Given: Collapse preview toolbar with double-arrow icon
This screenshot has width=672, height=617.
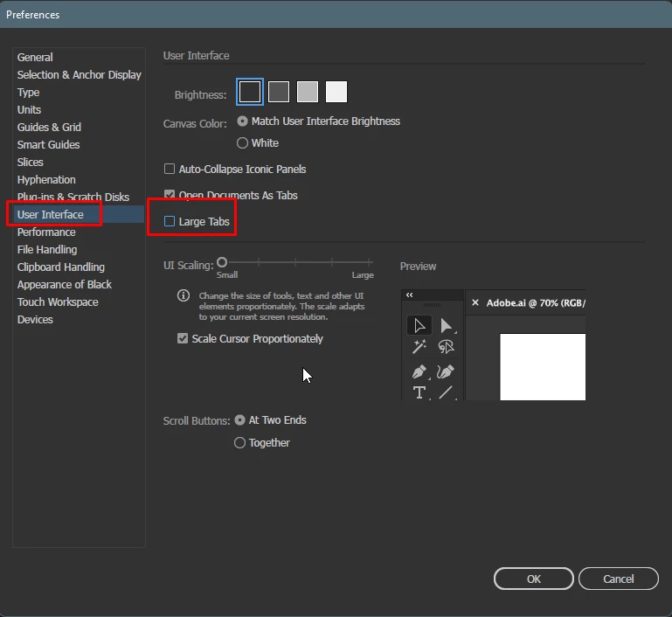Looking at the screenshot, I should pos(409,295).
